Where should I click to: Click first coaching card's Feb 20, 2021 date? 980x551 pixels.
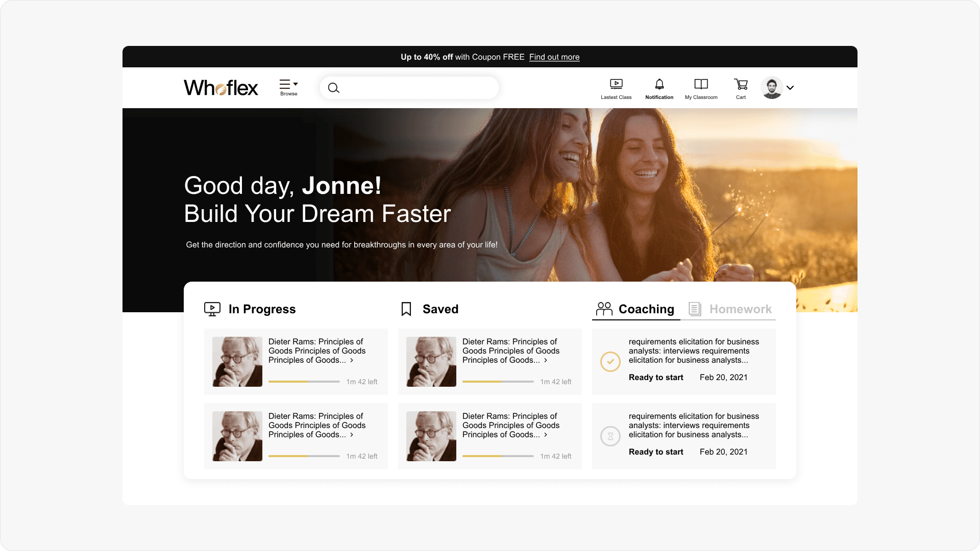click(724, 378)
